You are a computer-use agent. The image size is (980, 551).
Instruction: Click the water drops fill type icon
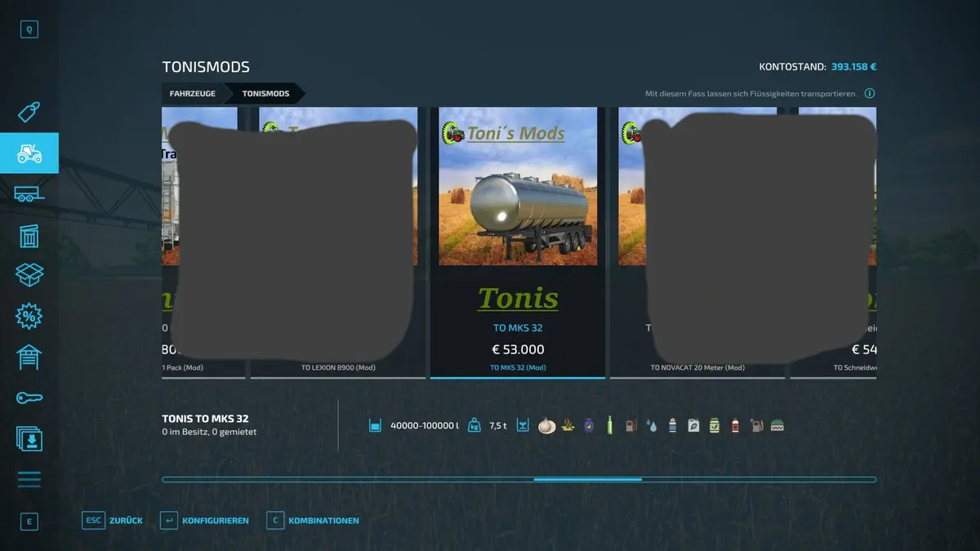651,425
